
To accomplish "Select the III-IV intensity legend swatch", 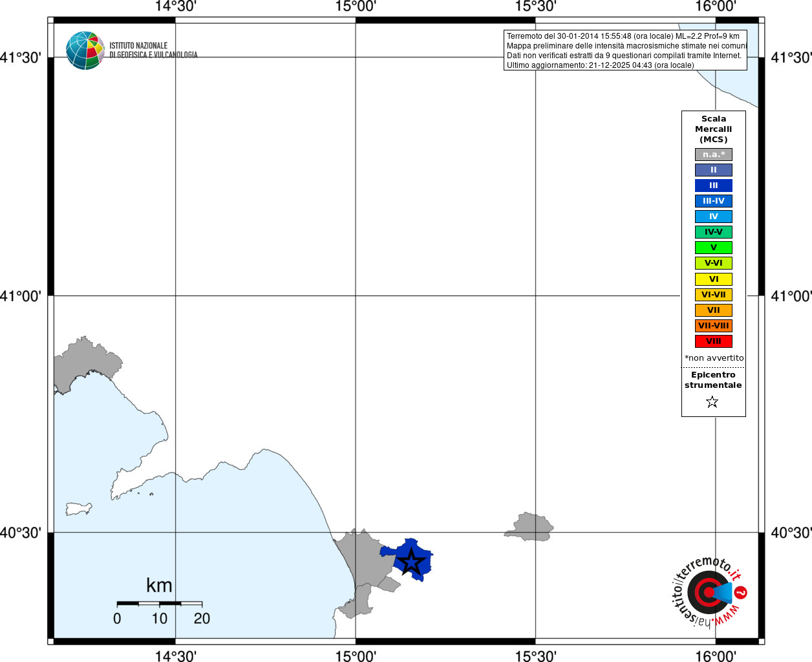I will [714, 201].
